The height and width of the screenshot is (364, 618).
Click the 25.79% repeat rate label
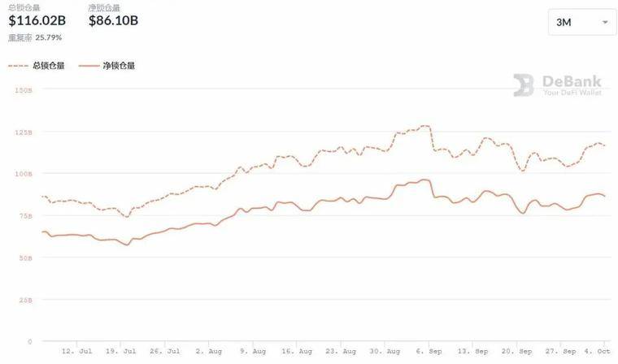tap(49, 37)
